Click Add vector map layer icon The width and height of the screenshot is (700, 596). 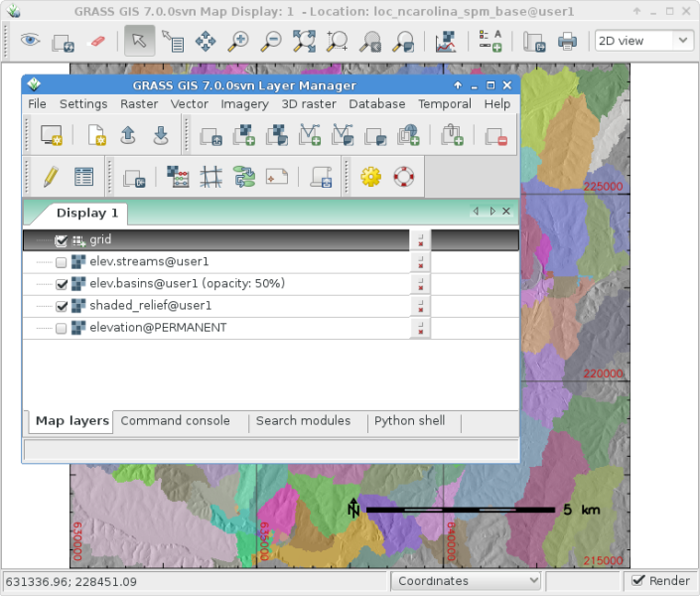click(310, 135)
